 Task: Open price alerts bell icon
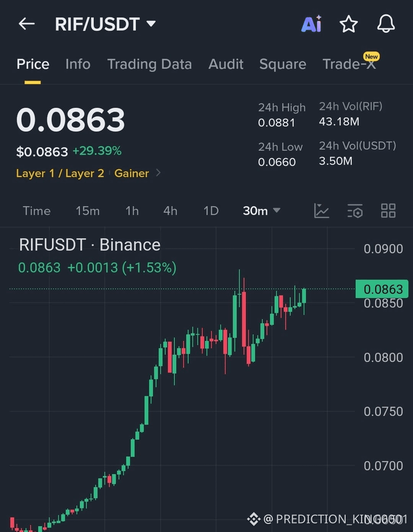(386, 24)
